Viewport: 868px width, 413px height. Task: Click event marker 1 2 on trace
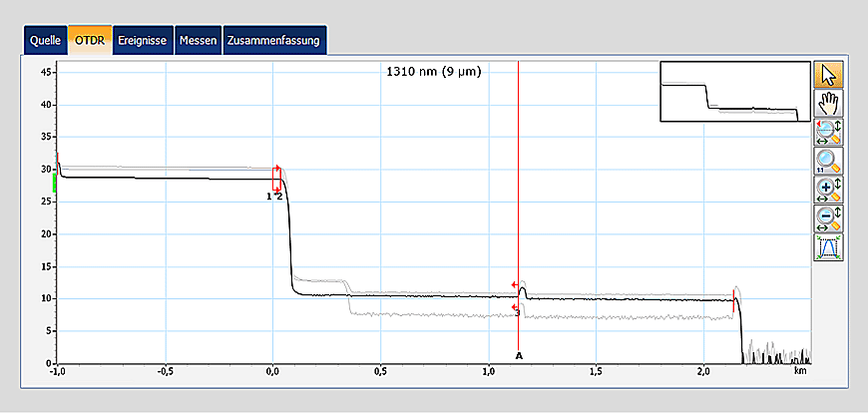[x=275, y=196]
